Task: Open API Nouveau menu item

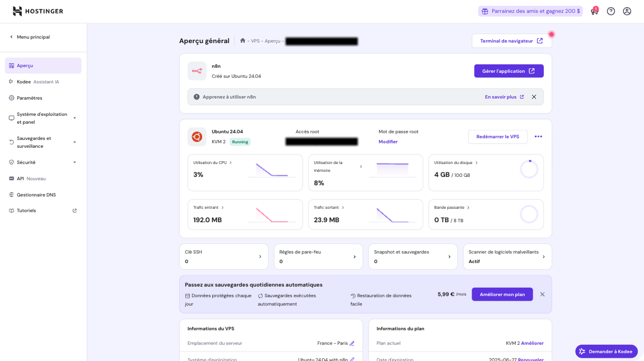Action: pyautogui.click(x=43, y=179)
